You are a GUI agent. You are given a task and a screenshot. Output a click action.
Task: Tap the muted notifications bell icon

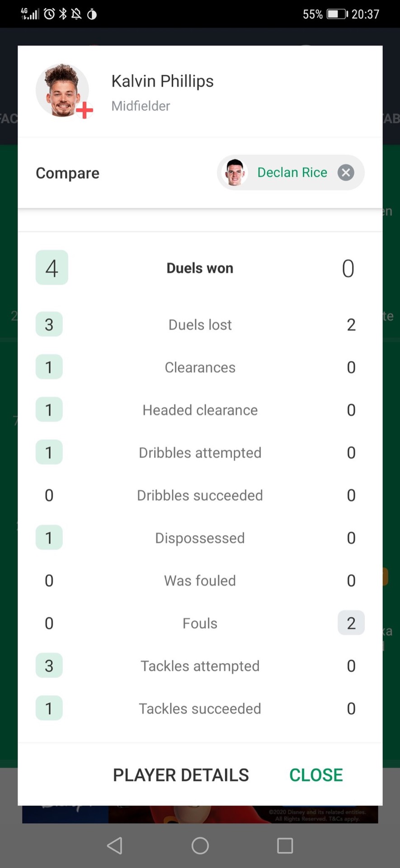[x=76, y=14]
